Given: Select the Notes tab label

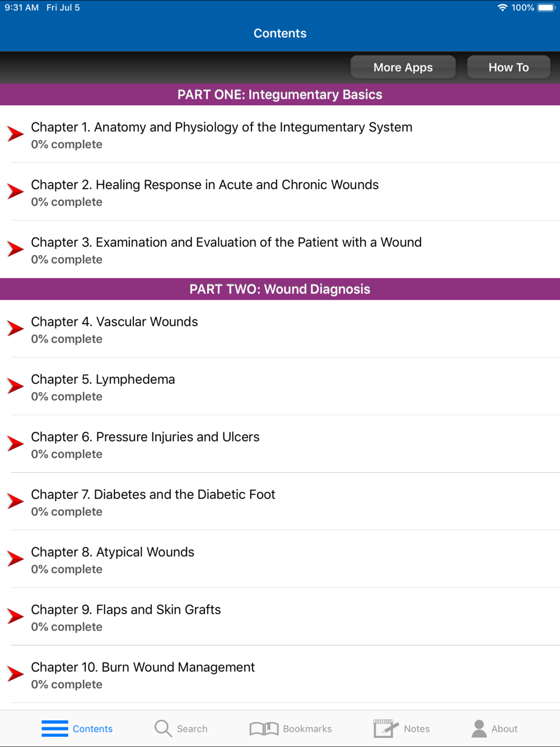Looking at the screenshot, I should click(417, 729).
